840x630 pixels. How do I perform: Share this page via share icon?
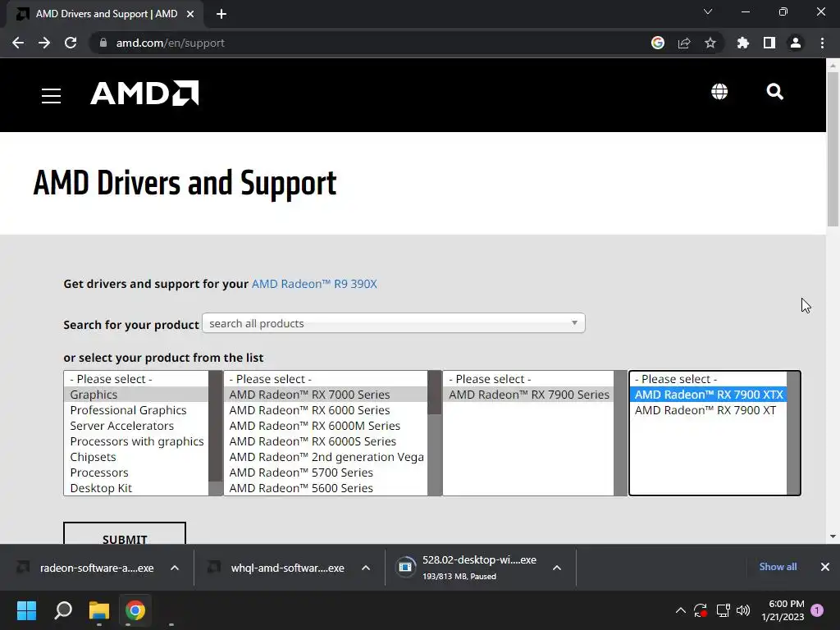click(684, 43)
